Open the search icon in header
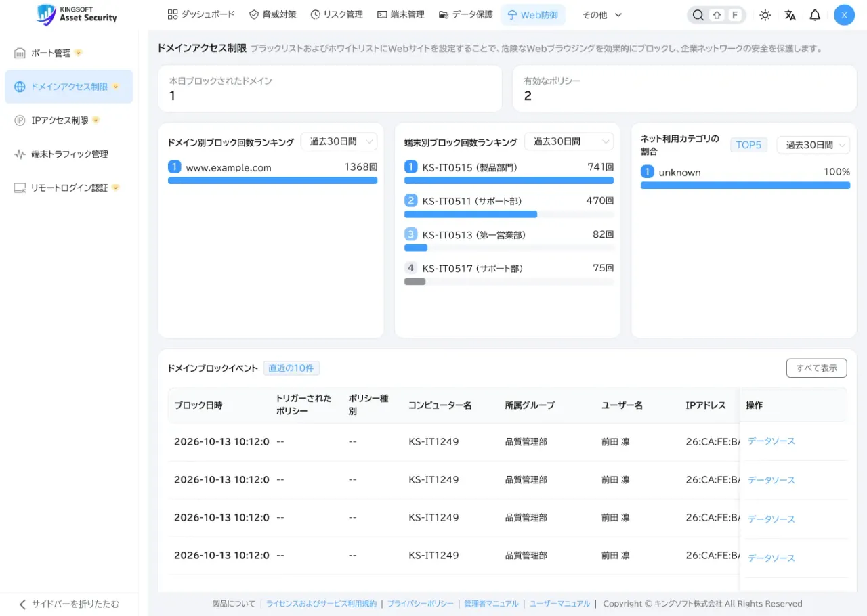 tap(698, 15)
